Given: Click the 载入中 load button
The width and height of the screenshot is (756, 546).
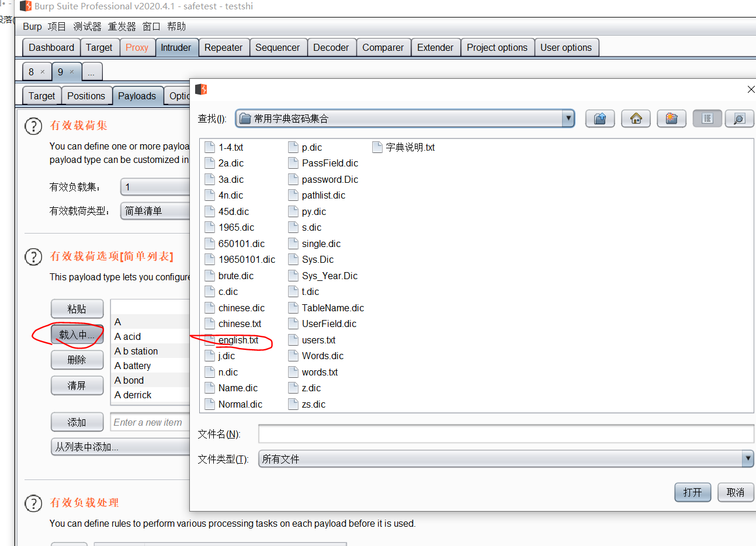Looking at the screenshot, I should coord(77,335).
